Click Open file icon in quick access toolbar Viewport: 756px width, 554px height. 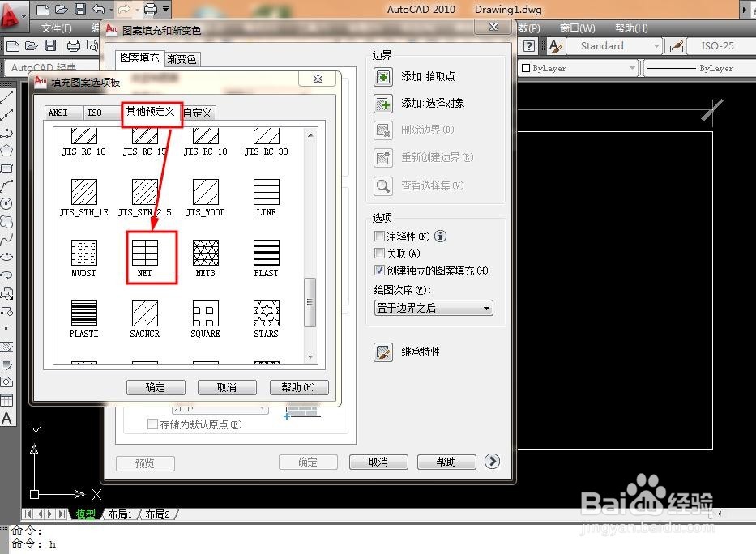click(62, 9)
